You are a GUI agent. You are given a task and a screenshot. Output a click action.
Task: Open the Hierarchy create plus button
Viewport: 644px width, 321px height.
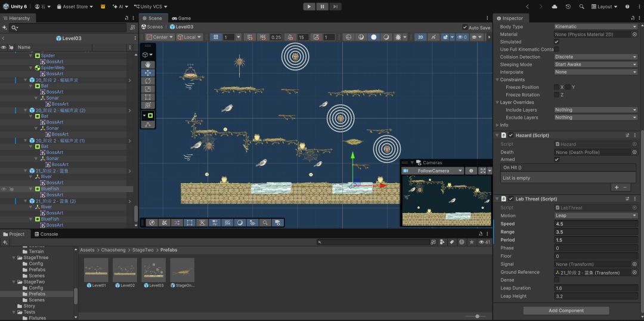5,27
